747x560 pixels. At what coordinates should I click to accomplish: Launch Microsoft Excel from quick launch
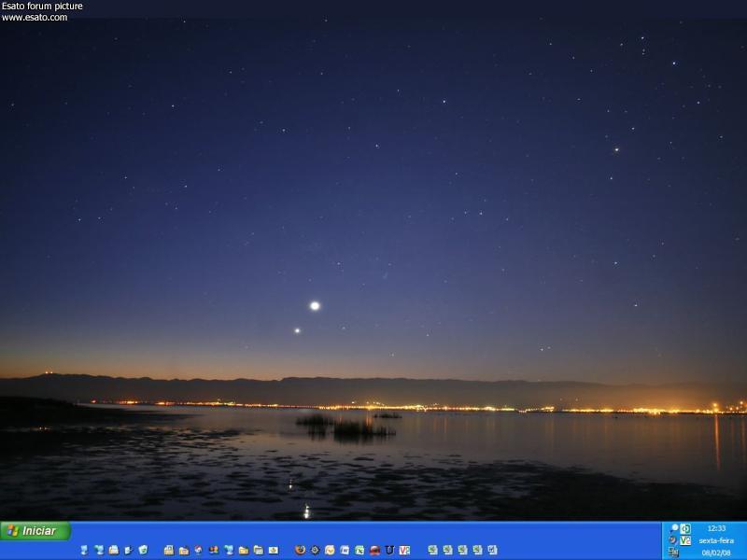tap(359, 550)
